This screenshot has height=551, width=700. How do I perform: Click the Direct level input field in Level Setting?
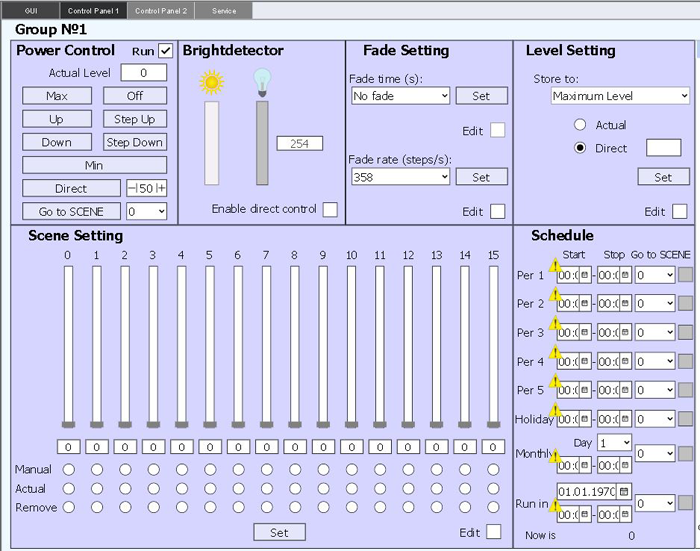coord(663,148)
